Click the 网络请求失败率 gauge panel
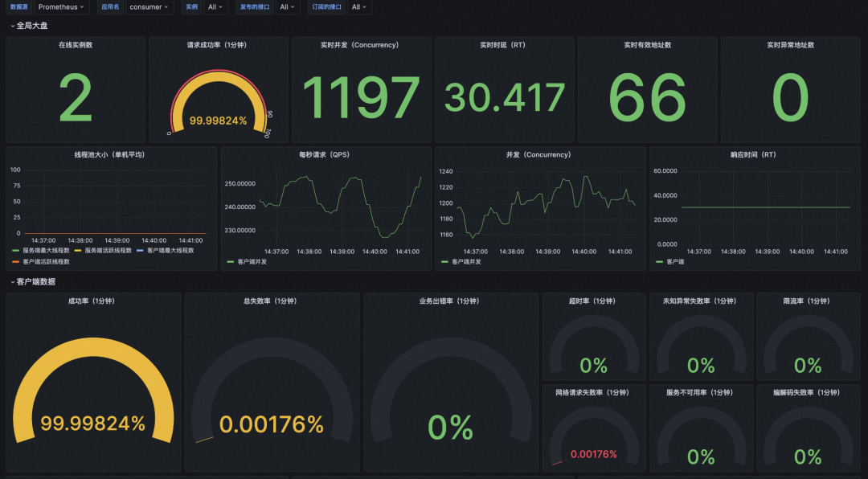Viewport: 868px width, 479px height. 593,428
